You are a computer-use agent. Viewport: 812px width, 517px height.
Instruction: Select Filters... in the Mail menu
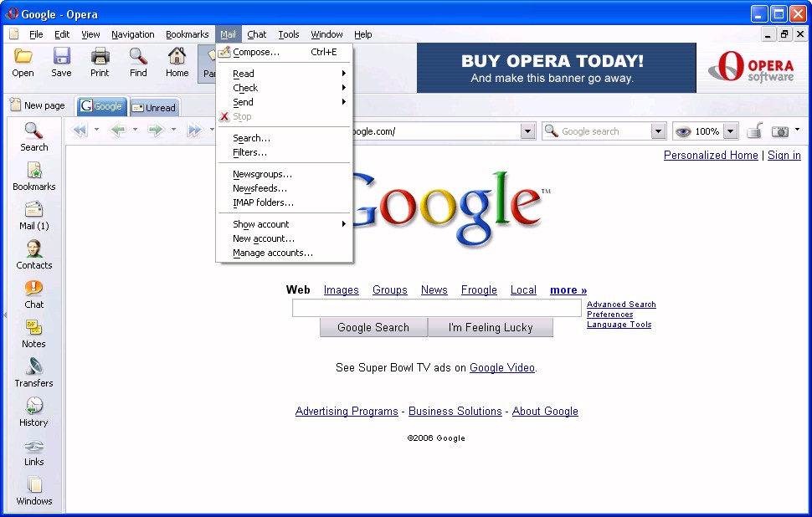(x=285, y=152)
